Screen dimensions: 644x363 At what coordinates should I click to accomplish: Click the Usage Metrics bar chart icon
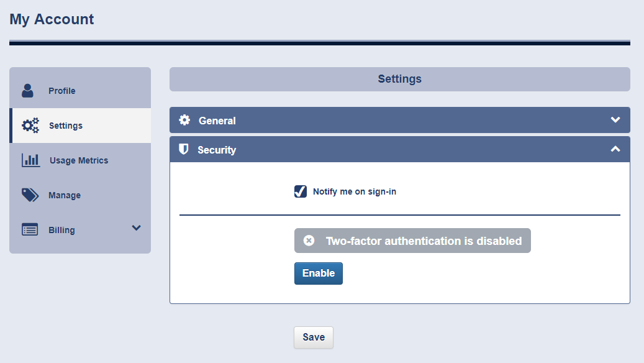point(31,160)
